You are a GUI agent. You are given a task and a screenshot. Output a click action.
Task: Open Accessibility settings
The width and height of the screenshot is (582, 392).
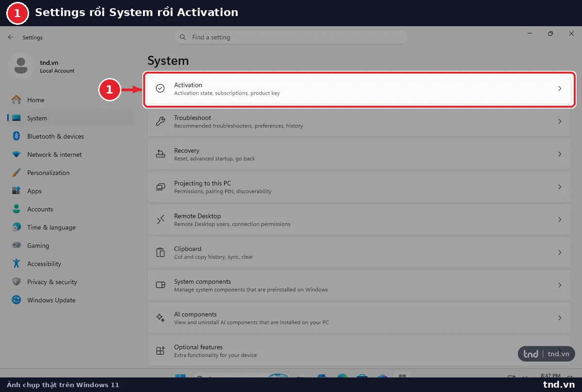[x=71, y=263]
